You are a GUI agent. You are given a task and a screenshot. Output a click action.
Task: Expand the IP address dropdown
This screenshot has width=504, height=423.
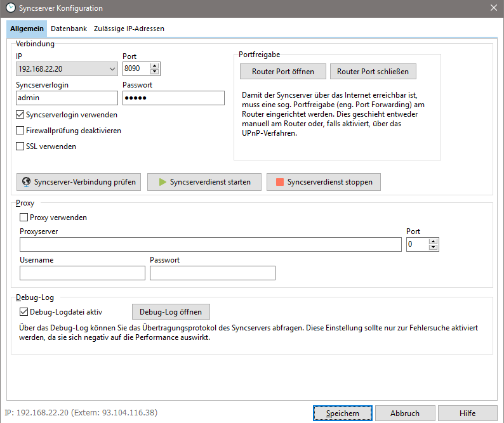coord(112,68)
